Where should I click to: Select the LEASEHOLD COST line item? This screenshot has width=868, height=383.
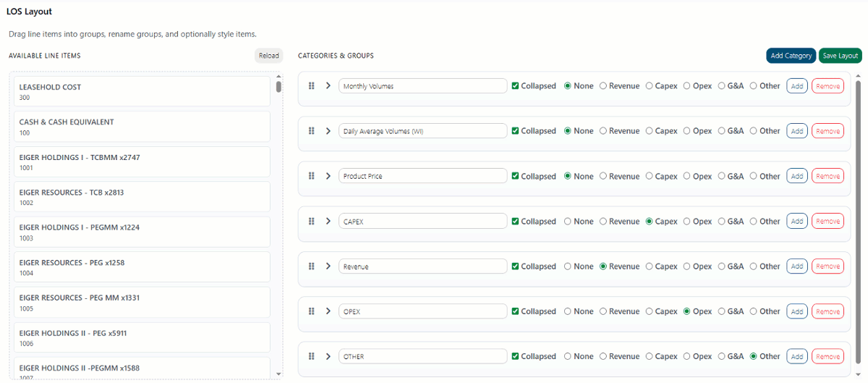pos(142,91)
